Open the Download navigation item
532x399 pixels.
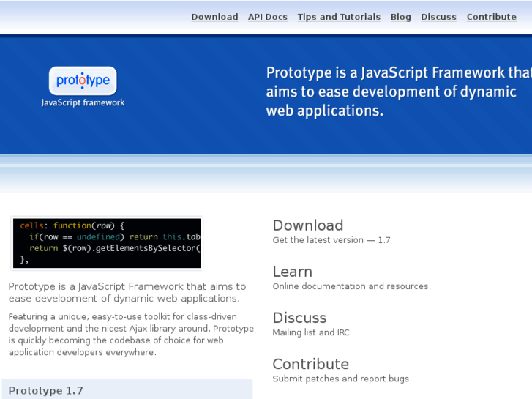(x=214, y=17)
